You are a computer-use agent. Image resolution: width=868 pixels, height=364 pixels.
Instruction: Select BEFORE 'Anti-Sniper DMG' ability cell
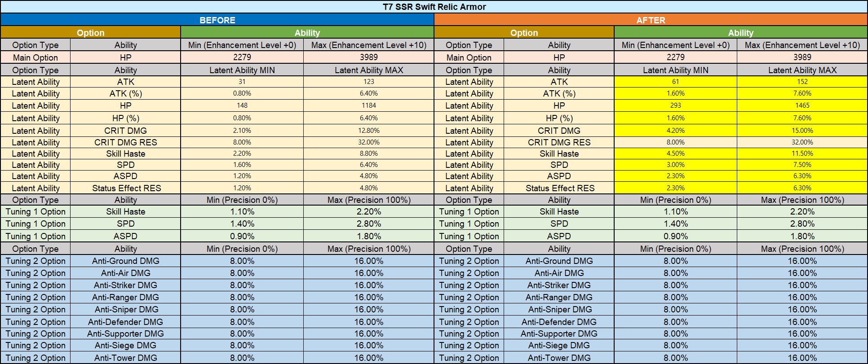point(126,309)
